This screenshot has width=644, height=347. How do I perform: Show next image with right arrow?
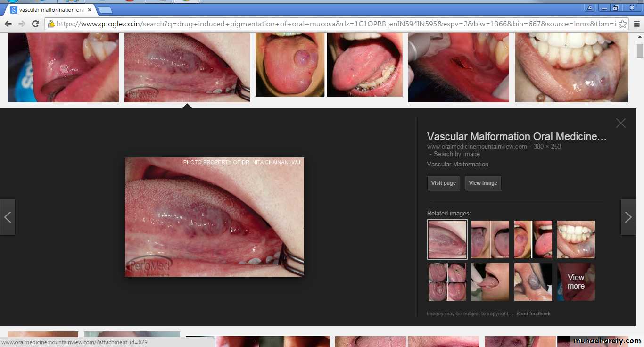coord(628,217)
